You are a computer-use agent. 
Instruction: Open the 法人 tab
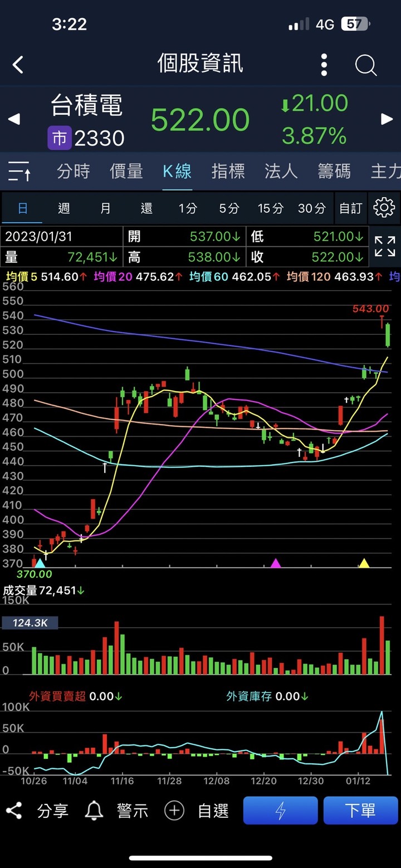(x=281, y=172)
